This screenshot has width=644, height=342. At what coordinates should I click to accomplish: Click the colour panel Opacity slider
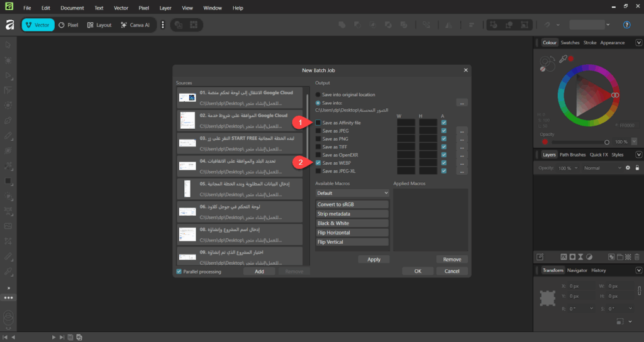pos(579,142)
